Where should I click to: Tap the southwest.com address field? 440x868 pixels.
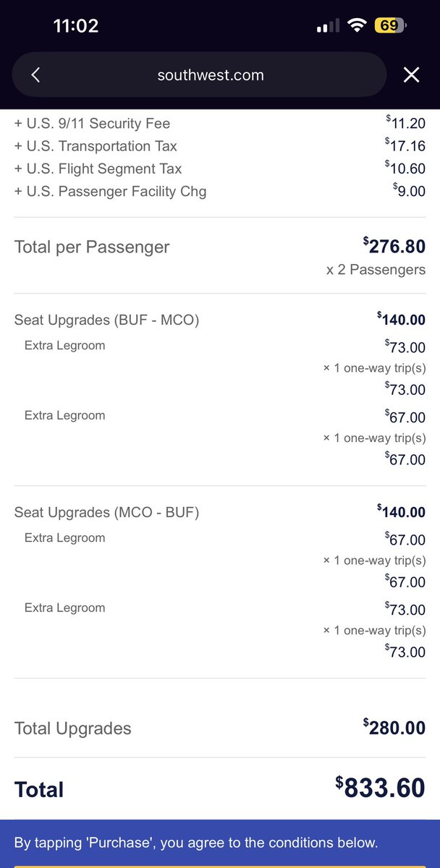coord(211,75)
